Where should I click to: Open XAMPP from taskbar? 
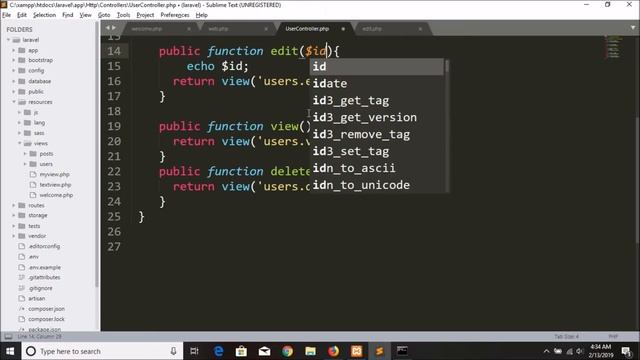356,351
